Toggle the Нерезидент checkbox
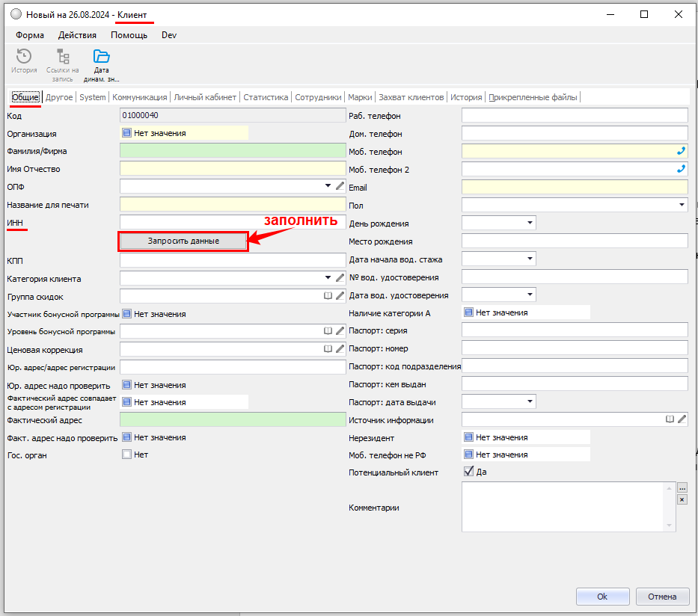 click(468, 437)
